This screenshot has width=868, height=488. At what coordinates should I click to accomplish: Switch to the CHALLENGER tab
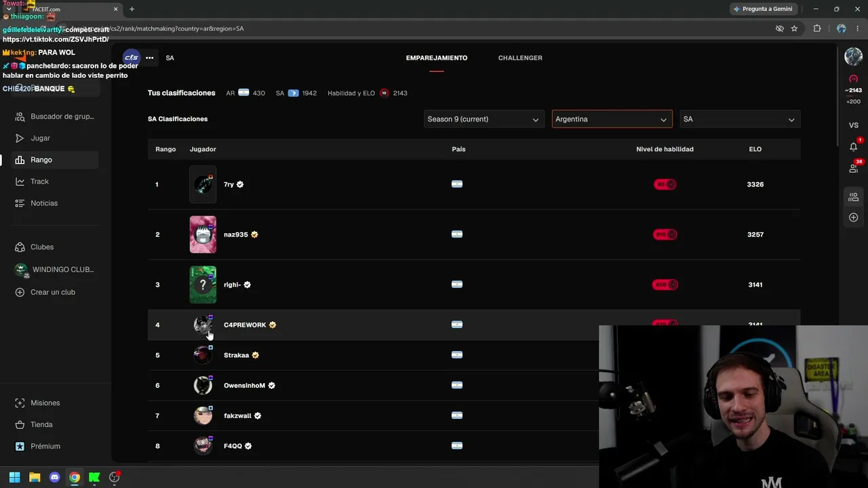pos(520,58)
